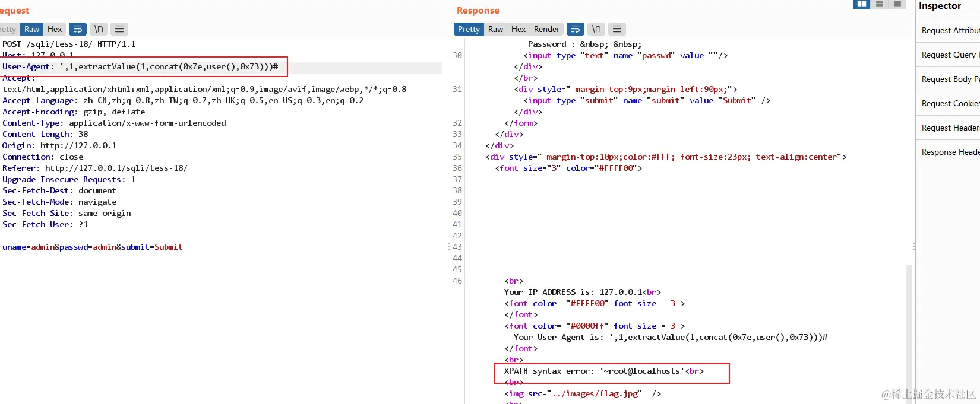The image size is (980, 404).
Task: Click the Response panel title
Action: pyautogui.click(x=478, y=11)
